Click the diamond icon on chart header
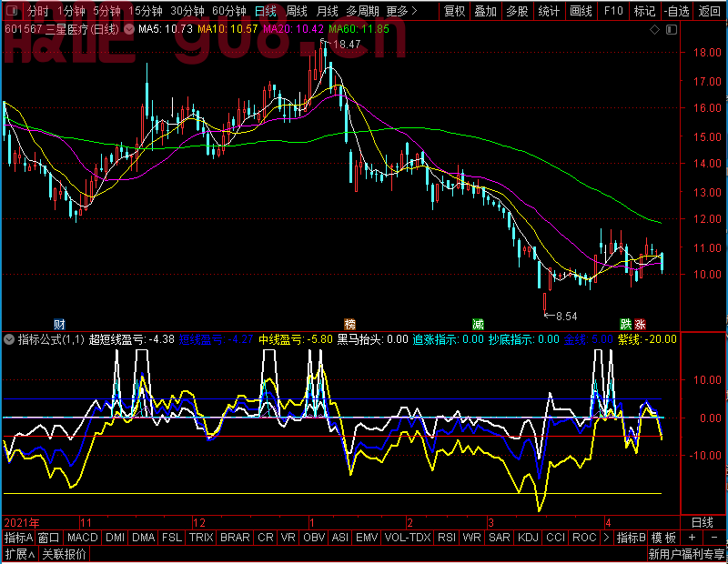The width and height of the screenshot is (728, 564). [654, 30]
